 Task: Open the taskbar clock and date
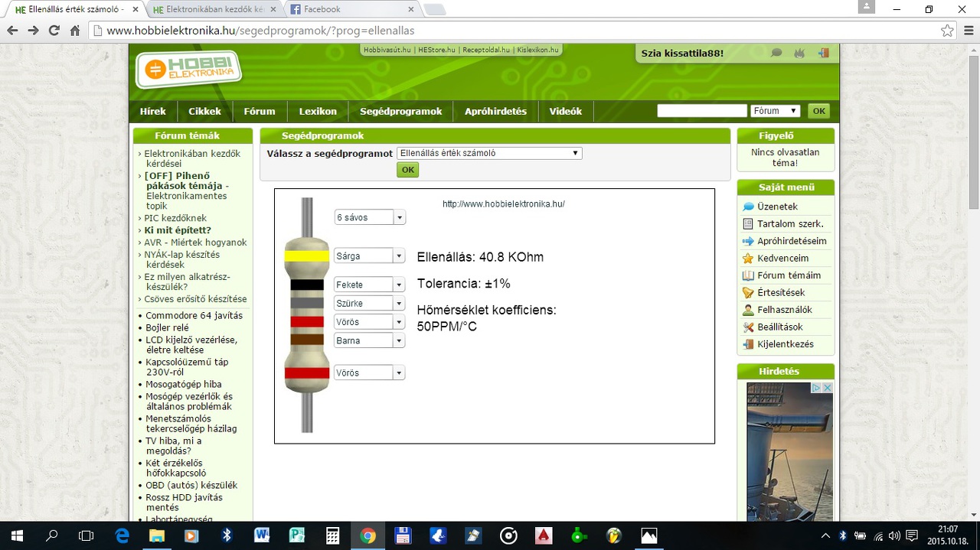(x=948, y=535)
